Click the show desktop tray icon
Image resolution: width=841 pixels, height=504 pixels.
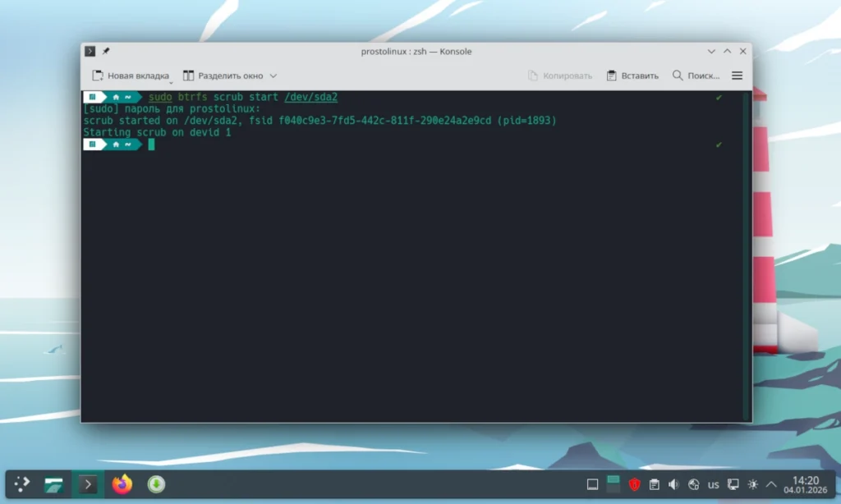point(593,484)
